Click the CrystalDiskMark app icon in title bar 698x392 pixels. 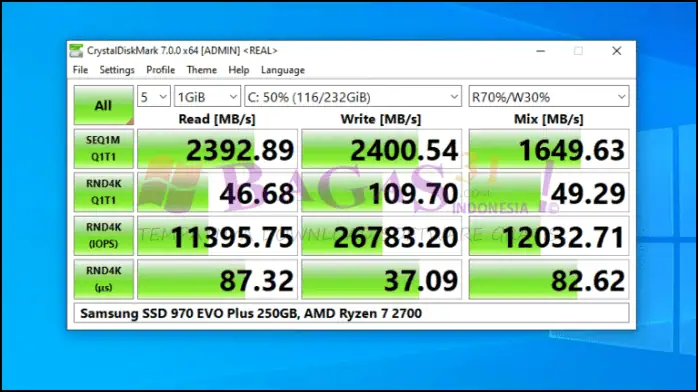[76, 51]
